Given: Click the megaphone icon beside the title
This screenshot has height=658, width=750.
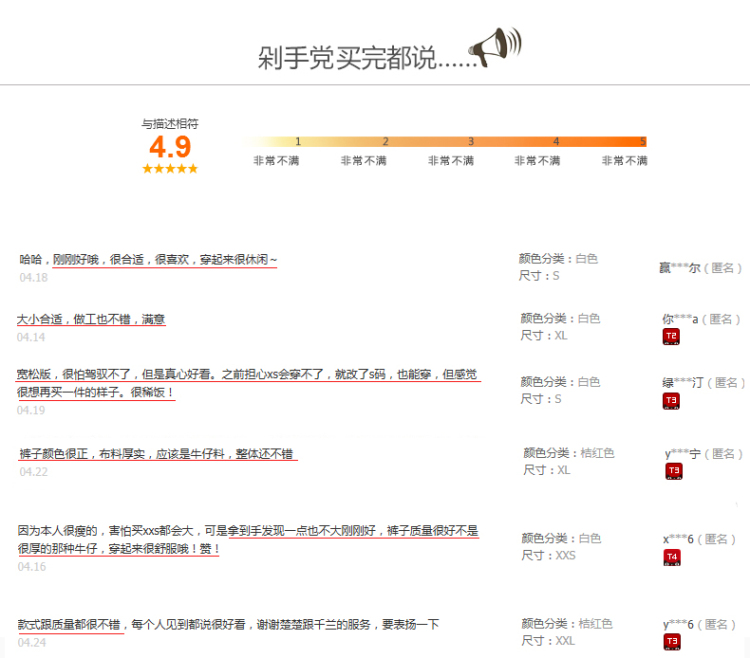Looking at the screenshot, I should click(x=496, y=47).
